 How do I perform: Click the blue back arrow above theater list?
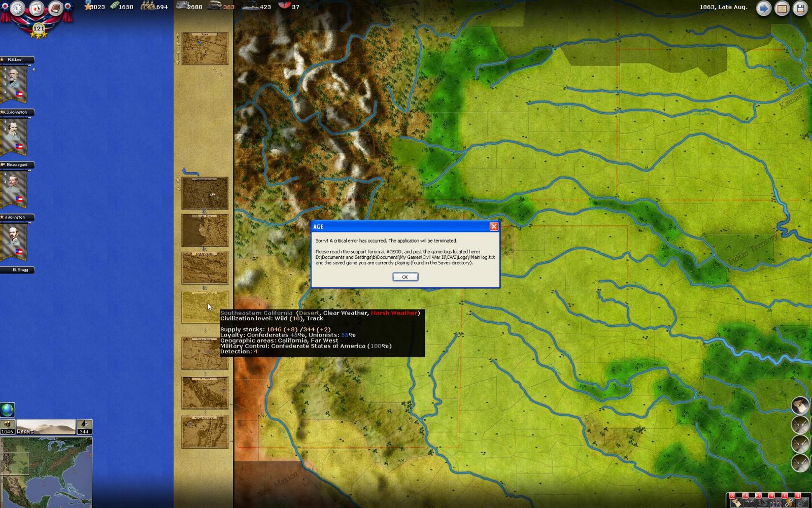coord(190,172)
